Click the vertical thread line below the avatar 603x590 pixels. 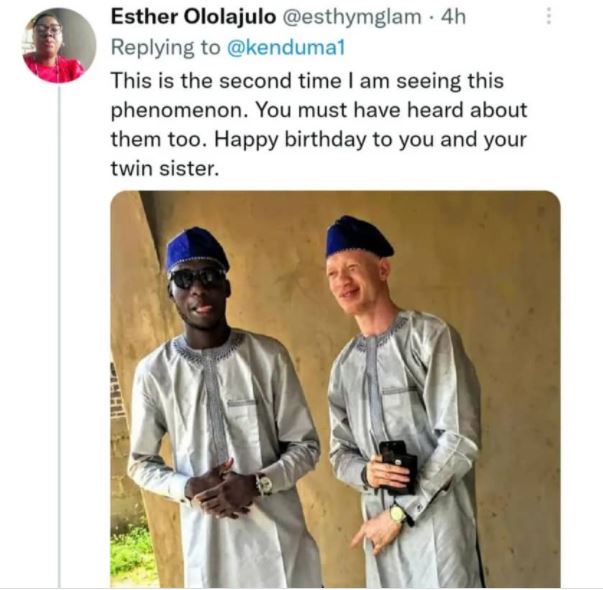(x=59, y=330)
